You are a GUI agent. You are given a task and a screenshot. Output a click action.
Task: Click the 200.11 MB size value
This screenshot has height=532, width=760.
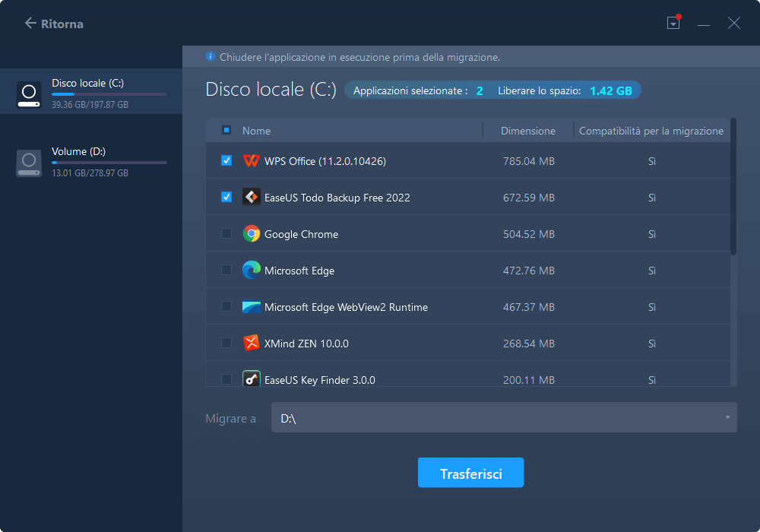529,380
